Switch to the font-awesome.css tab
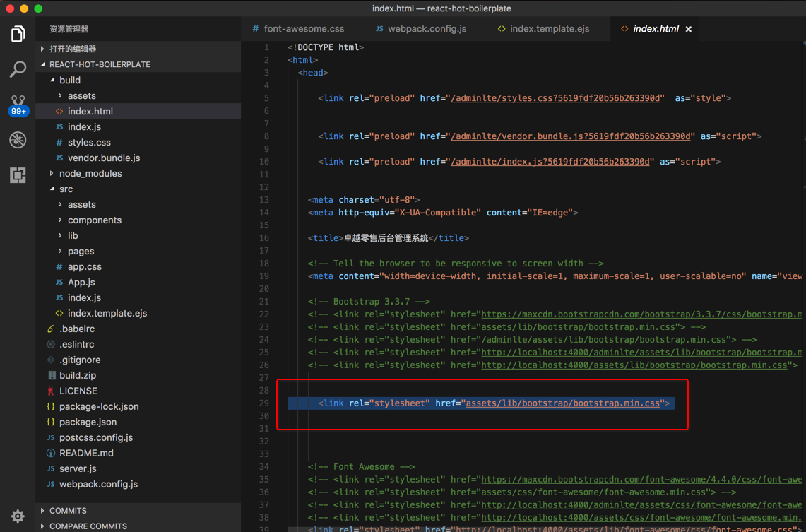The height and width of the screenshot is (532, 806). pyautogui.click(x=304, y=29)
